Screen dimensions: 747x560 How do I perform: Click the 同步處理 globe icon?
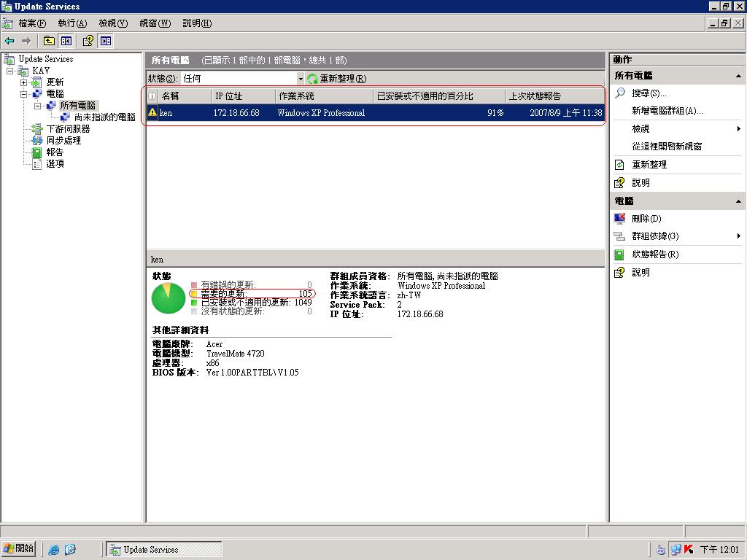(x=37, y=141)
